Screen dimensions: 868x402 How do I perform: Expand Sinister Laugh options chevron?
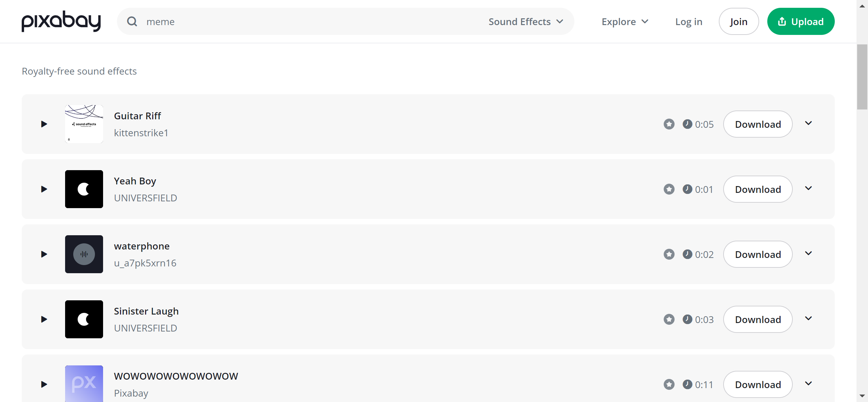809,319
